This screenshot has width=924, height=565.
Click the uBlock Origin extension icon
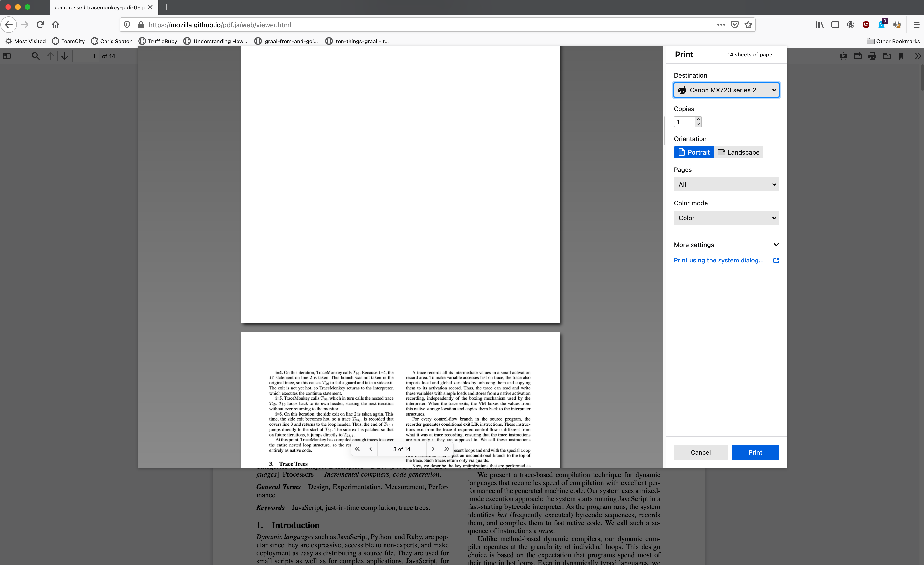(x=866, y=25)
